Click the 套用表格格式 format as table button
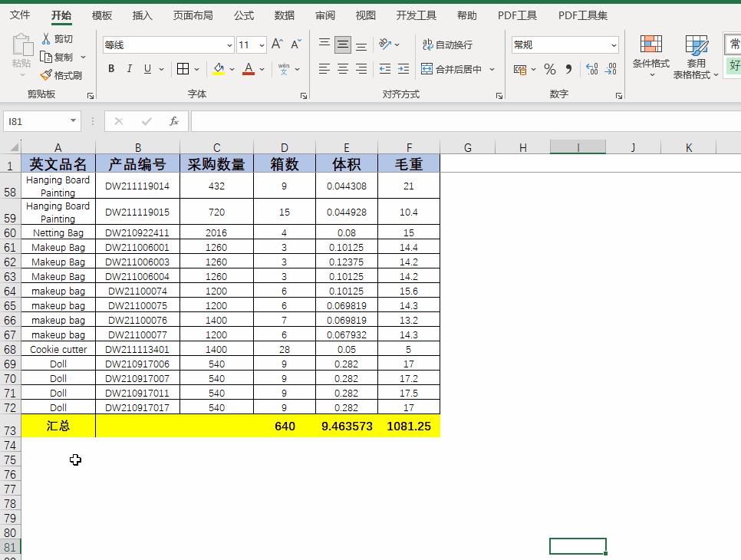Viewport: 741px width, 560px height. [697, 55]
